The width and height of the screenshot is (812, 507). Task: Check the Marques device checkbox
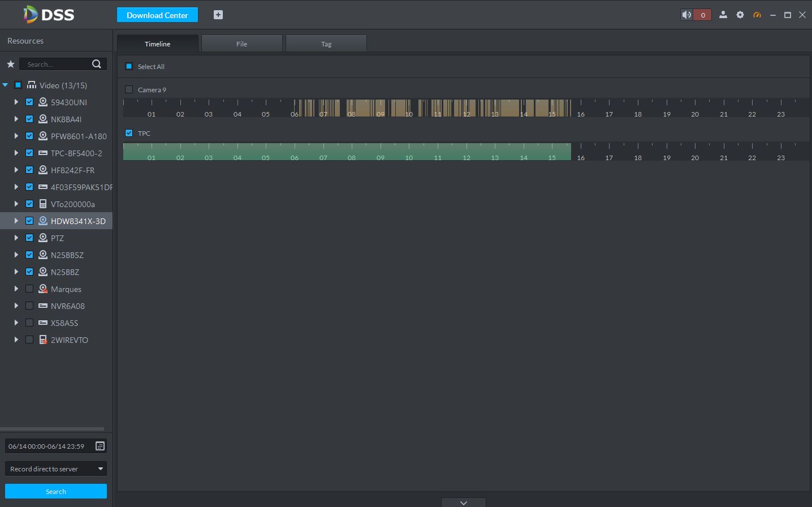(x=29, y=289)
